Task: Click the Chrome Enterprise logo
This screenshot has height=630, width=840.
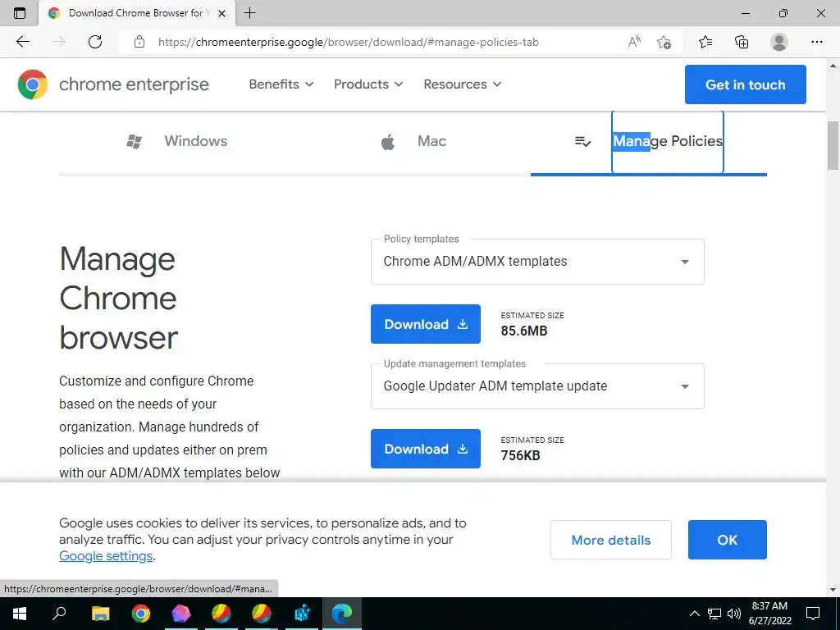Action: click(x=113, y=84)
